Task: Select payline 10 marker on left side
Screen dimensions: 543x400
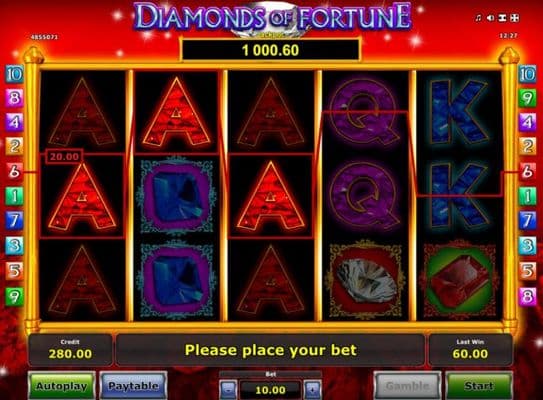Action: click(x=14, y=74)
